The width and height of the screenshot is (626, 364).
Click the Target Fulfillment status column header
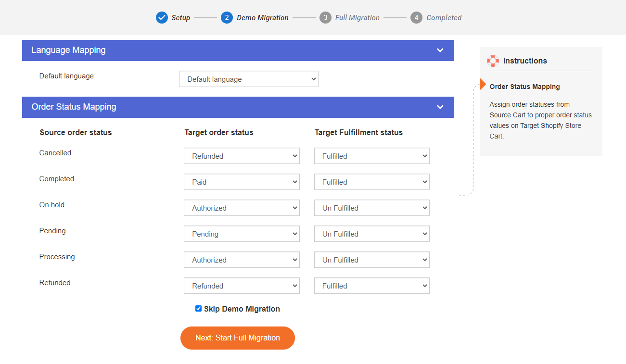point(359,132)
